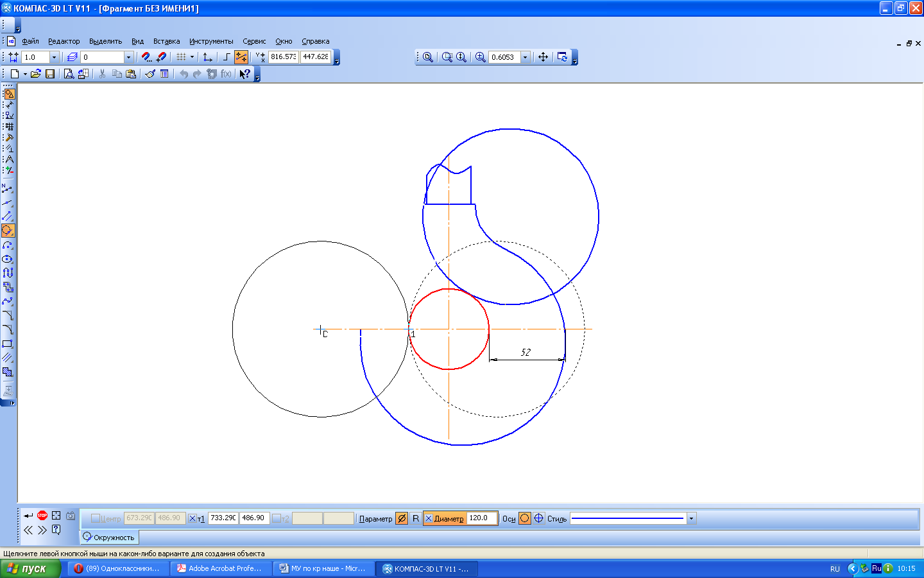The width and height of the screenshot is (924, 578).
Task: Click the Stop command red icon
Action: [x=42, y=515]
